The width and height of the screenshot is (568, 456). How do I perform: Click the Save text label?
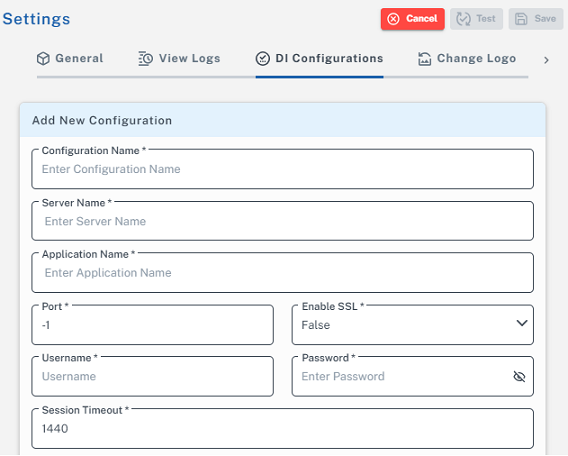tap(545, 18)
